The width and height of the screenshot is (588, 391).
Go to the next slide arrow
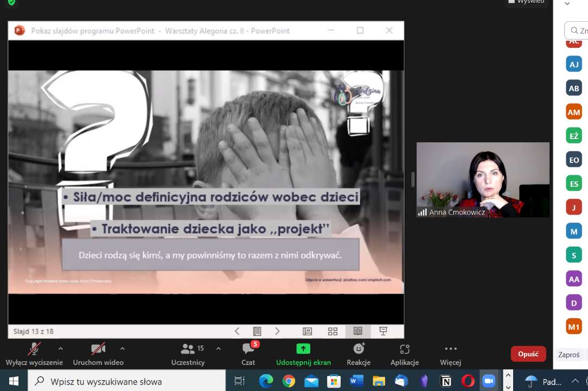click(x=277, y=331)
